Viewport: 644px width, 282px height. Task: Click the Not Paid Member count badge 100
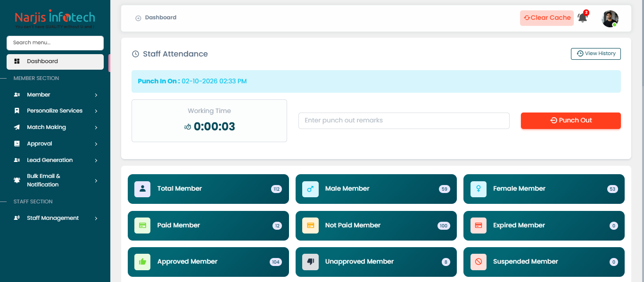tap(444, 226)
